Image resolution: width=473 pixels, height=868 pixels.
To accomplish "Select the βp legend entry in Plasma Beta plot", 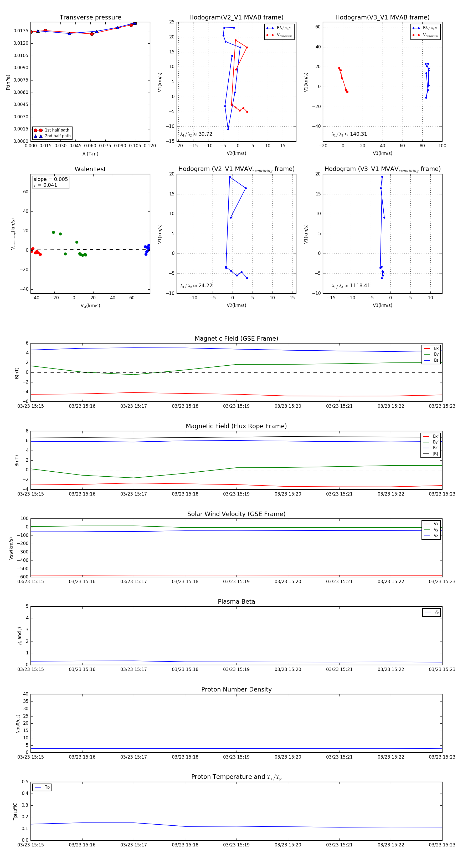I will (x=431, y=612).
